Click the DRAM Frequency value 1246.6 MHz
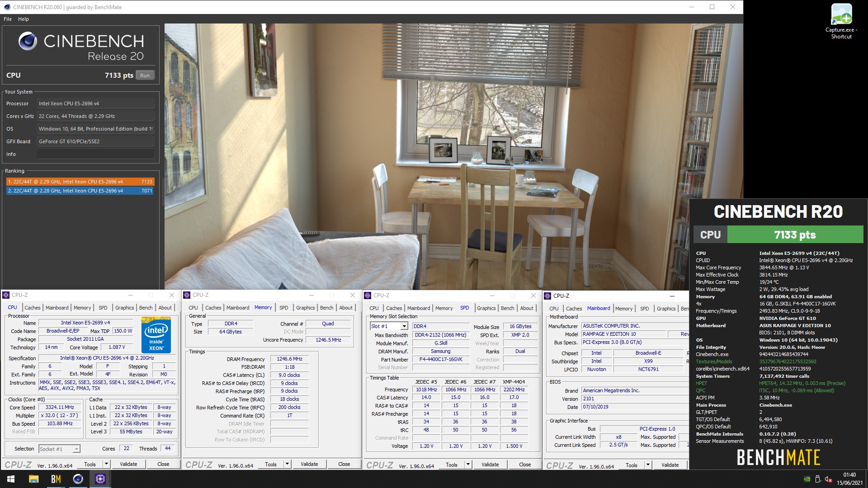This screenshot has height=488, width=868. point(290,359)
